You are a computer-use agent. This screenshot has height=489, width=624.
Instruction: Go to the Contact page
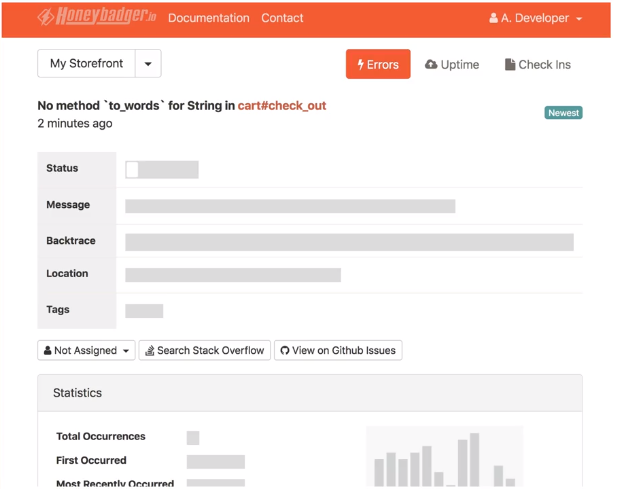coord(282,18)
